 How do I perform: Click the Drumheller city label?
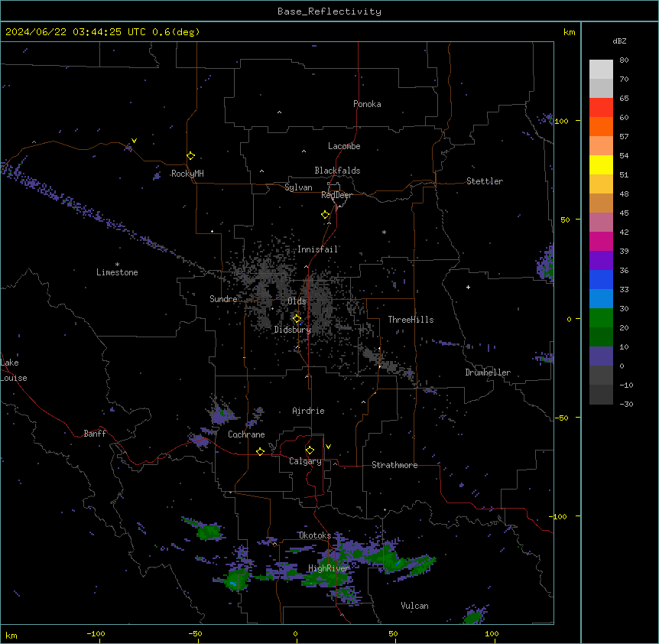click(x=488, y=372)
